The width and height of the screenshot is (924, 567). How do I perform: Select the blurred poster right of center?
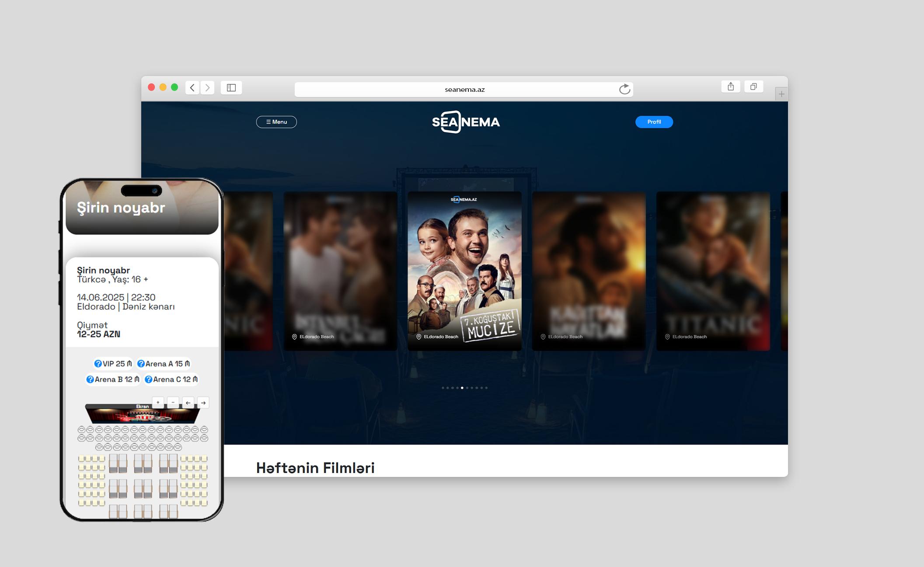coord(589,271)
